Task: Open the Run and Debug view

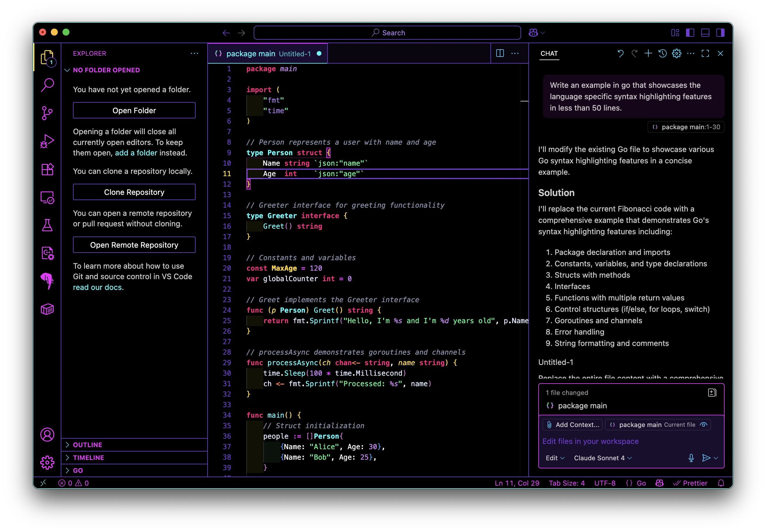Action: coord(47,141)
